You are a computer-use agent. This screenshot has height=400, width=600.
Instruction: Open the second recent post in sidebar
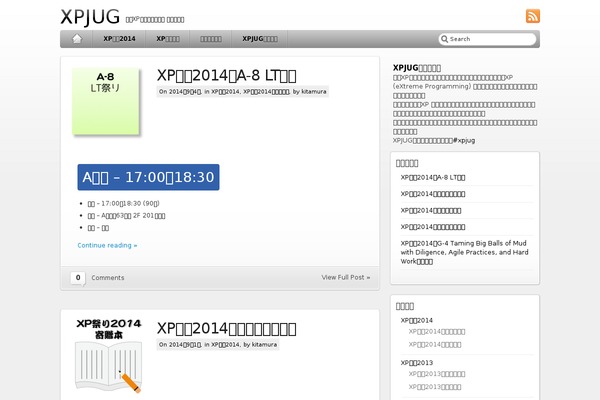click(x=433, y=194)
